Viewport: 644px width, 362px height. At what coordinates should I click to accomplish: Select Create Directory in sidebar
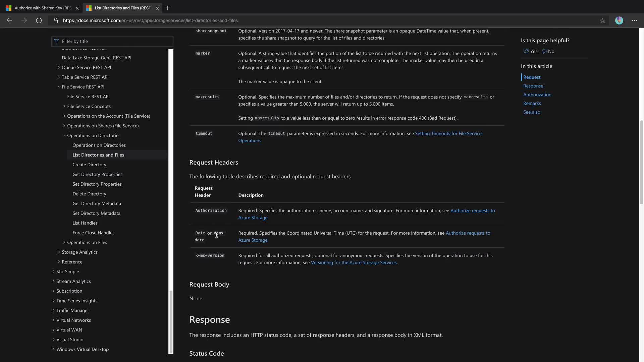pos(89,165)
